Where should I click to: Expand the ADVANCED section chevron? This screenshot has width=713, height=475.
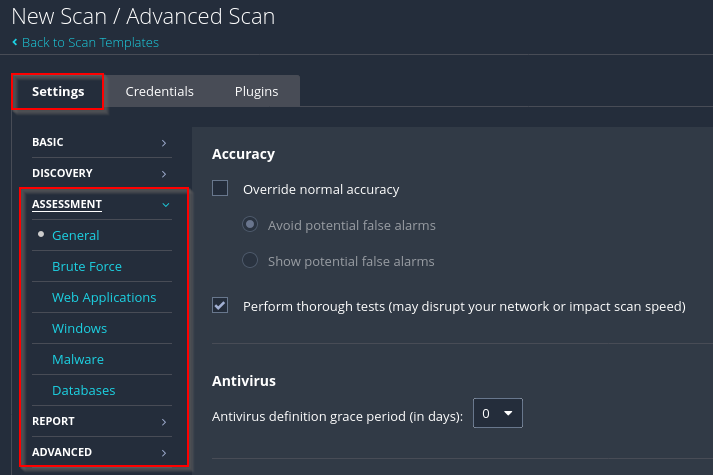point(164,453)
